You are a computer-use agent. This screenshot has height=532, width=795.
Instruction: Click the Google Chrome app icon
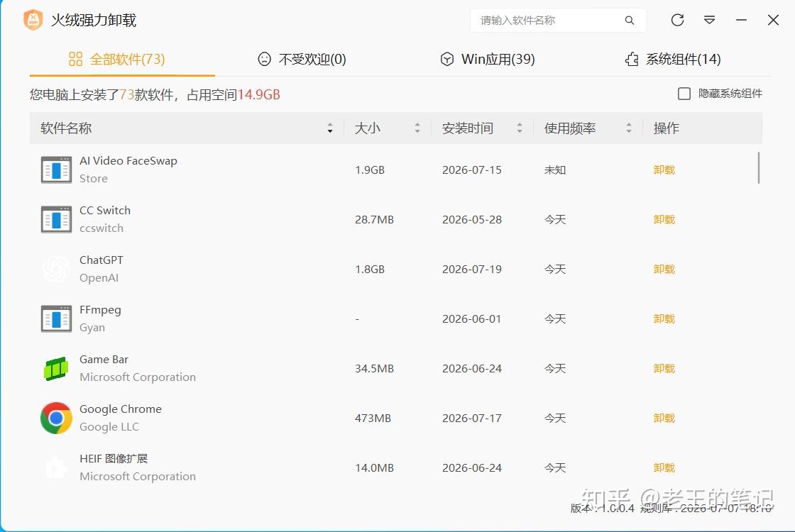56,418
